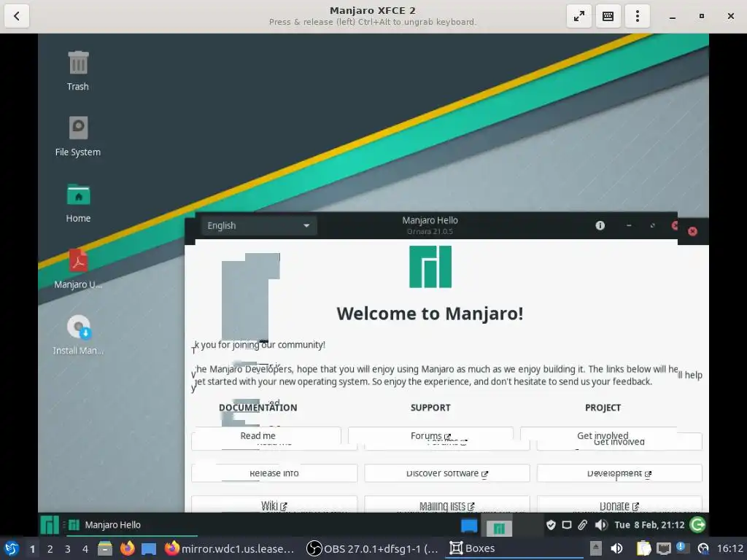Select the Boxes taskbar window entry
Screen dimensions: 747x560
(514, 548)
